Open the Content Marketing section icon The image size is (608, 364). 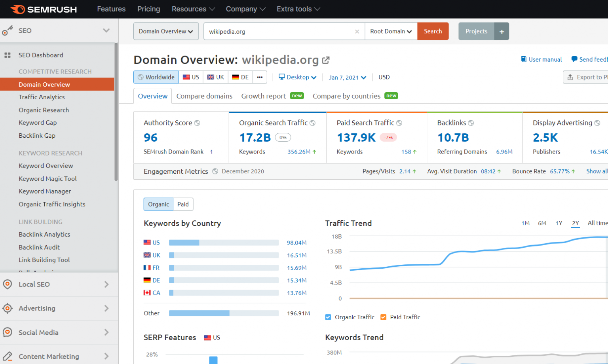(7, 355)
